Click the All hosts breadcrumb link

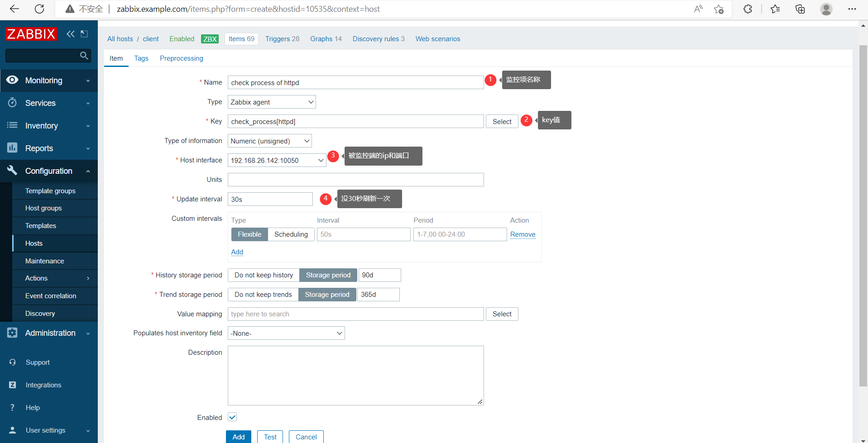pyautogui.click(x=120, y=39)
